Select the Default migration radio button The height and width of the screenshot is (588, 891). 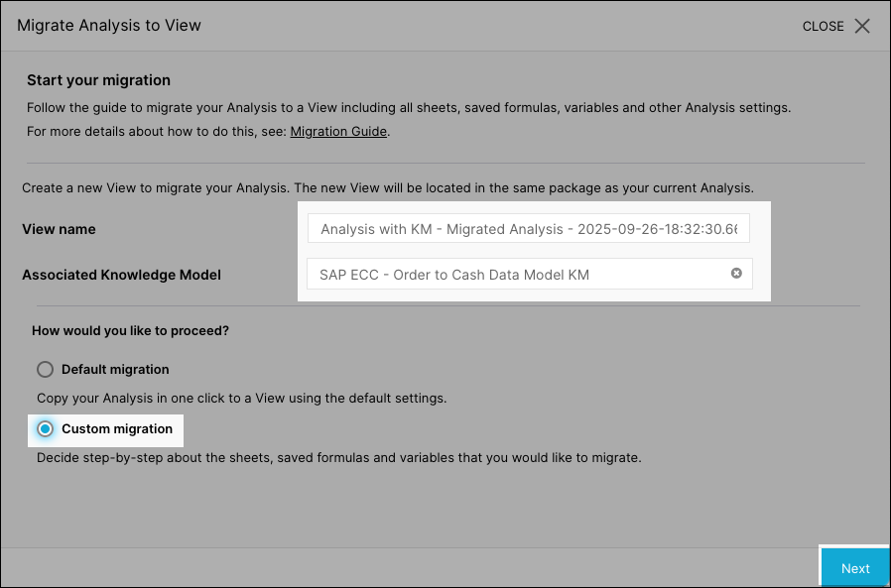point(45,370)
